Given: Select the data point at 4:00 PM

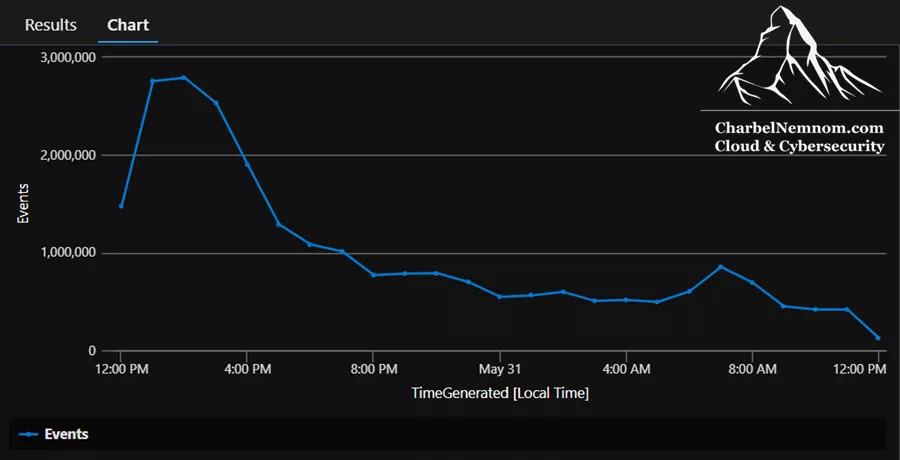Looking at the screenshot, I should pos(247,164).
